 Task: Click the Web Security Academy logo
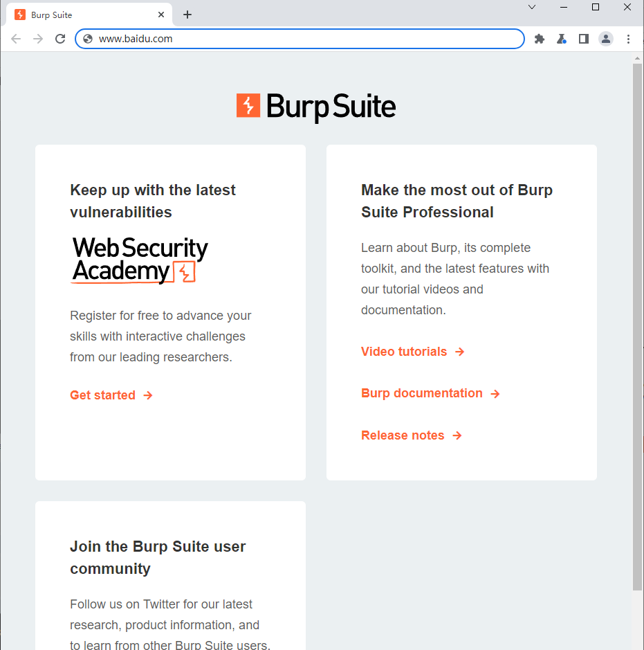pos(140,260)
